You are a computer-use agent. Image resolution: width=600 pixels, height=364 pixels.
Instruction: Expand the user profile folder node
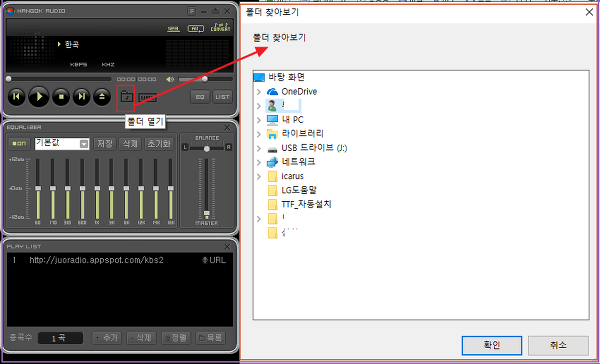tap(259, 106)
